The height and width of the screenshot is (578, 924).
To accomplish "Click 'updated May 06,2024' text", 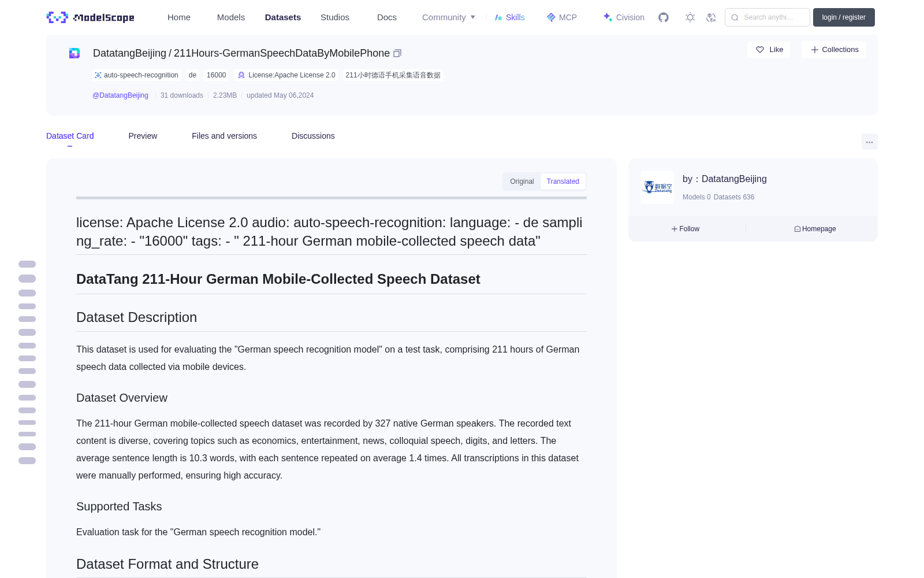I will pyautogui.click(x=280, y=95).
